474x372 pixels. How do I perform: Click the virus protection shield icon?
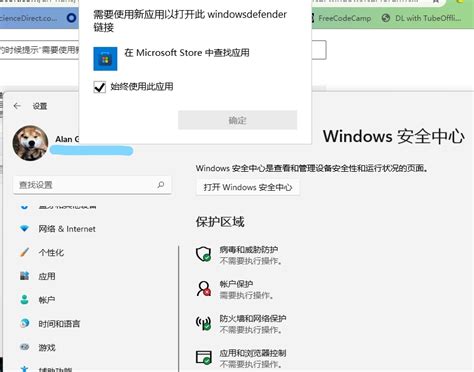[x=203, y=254]
